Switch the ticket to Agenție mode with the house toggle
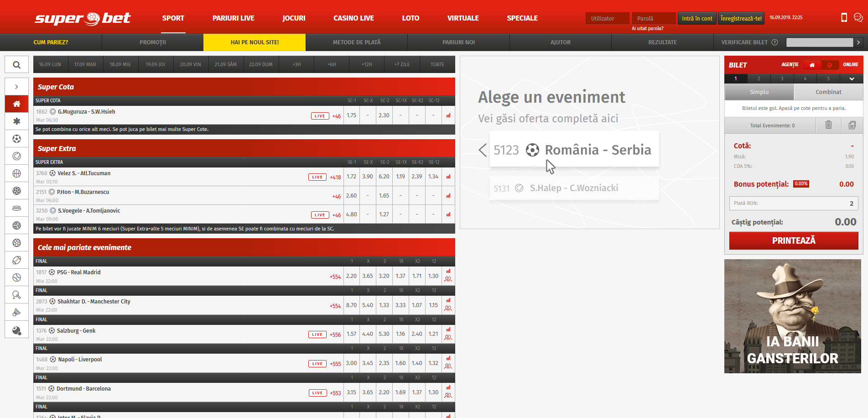868x418 pixels. 812,65
